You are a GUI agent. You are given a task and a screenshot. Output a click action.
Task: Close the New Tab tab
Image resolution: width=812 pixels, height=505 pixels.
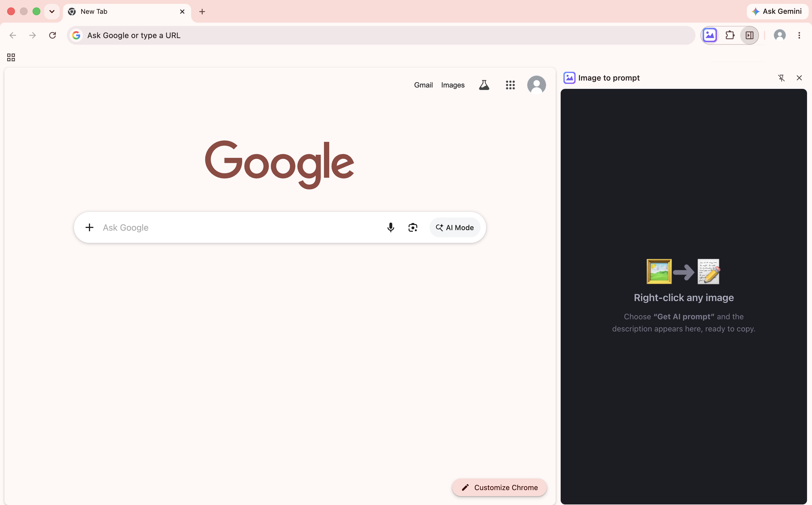(x=182, y=12)
